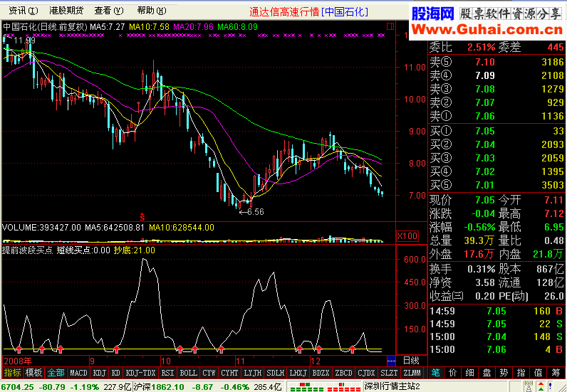The width and height of the screenshot is (567, 392).
Task: Click the 换手 value 0.31%
Action: tap(482, 269)
